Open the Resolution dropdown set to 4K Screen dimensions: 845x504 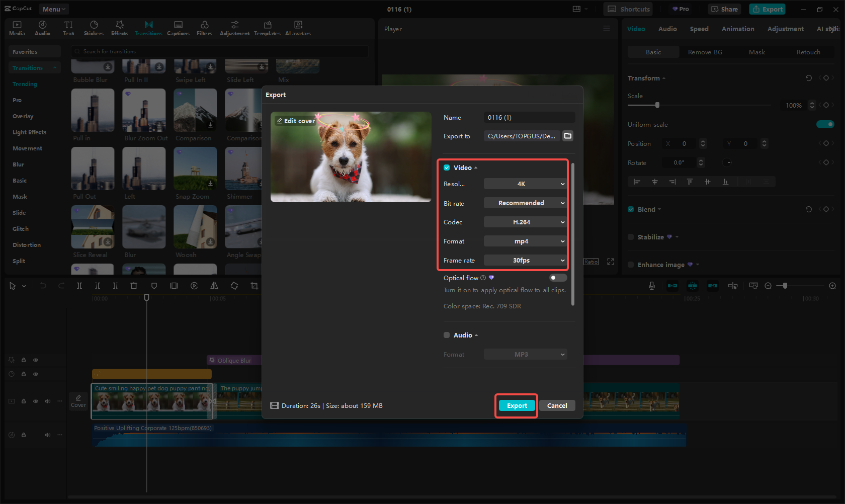(525, 184)
